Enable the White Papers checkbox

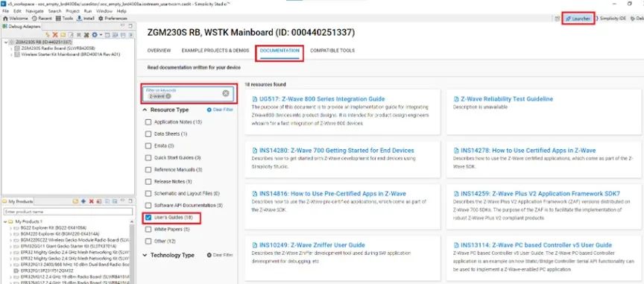pyautogui.click(x=148, y=229)
